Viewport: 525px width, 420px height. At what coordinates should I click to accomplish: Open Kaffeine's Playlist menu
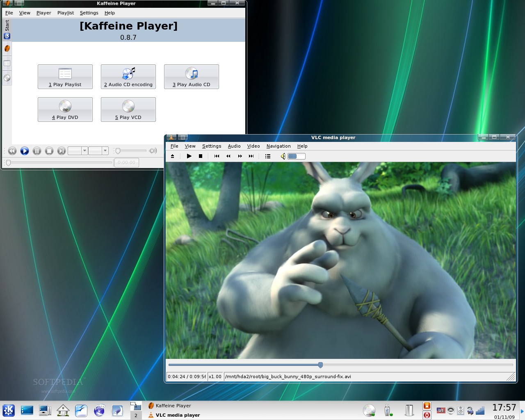tap(66, 13)
